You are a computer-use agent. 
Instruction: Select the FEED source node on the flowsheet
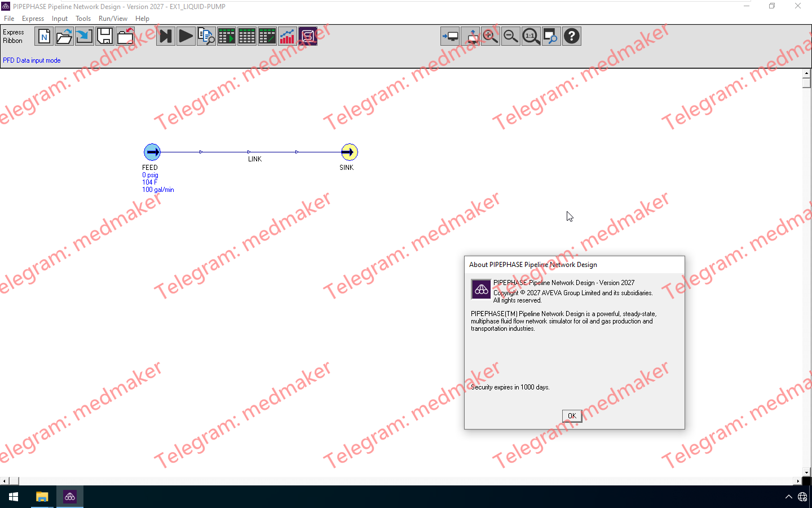pos(152,152)
